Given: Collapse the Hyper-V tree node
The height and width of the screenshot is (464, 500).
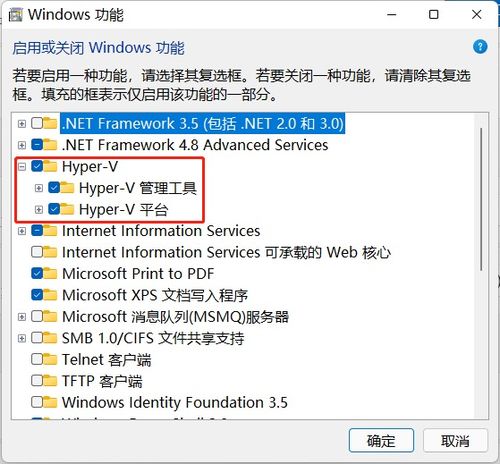Looking at the screenshot, I should point(22,166).
